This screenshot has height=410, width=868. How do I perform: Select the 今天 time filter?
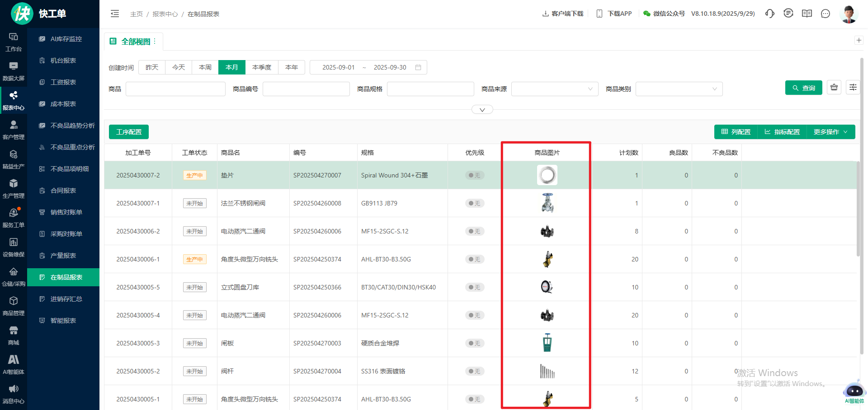pyautogui.click(x=179, y=67)
